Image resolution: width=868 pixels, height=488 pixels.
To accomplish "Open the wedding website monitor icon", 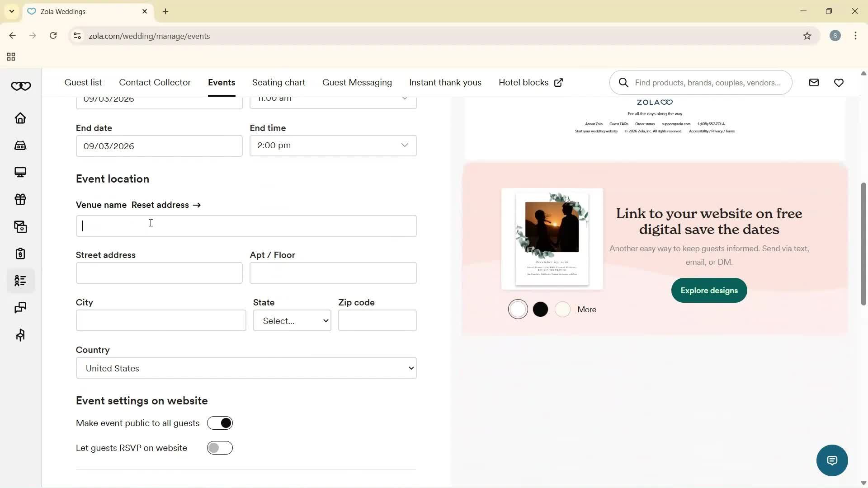I will 20,172.
